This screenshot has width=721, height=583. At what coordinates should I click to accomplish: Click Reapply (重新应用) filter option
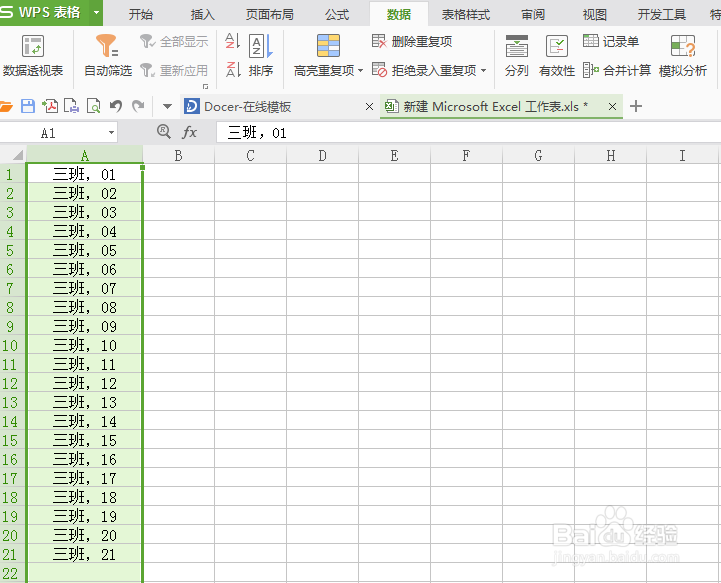click(x=174, y=70)
